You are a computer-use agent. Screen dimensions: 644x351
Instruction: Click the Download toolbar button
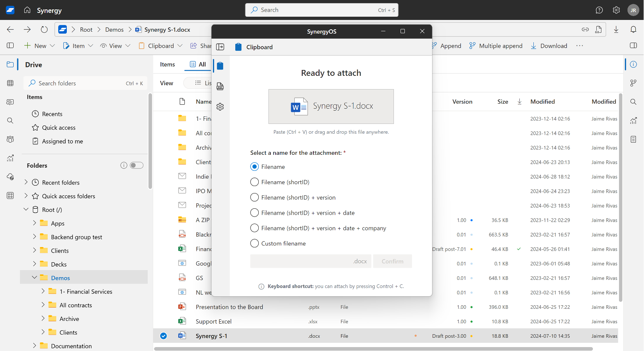tap(549, 46)
